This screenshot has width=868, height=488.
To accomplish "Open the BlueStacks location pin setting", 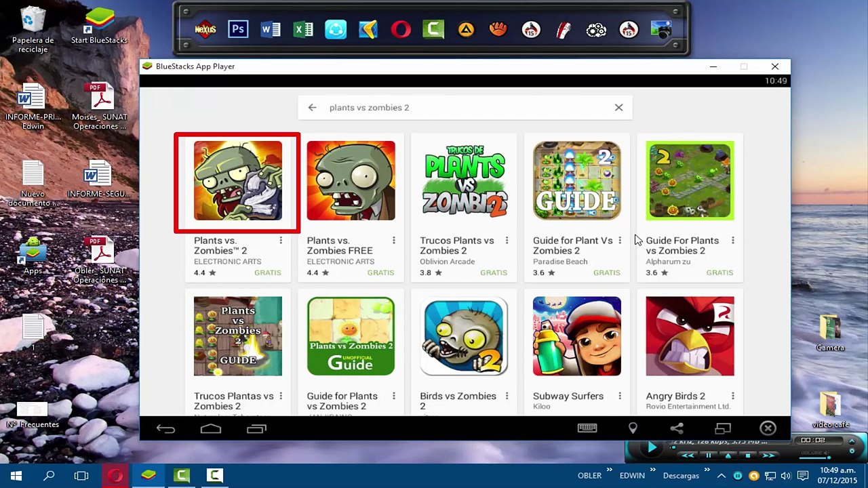I will [633, 428].
